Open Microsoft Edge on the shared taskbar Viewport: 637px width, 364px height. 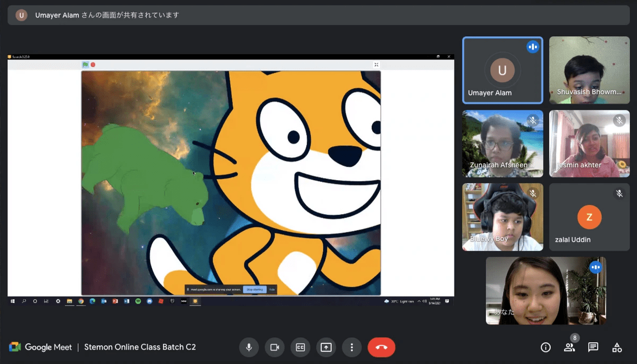click(92, 301)
